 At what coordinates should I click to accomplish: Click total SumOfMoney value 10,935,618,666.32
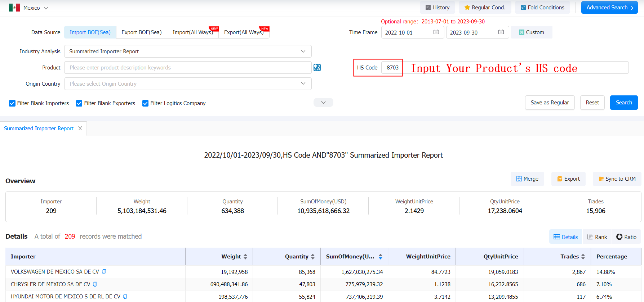coord(323,211)
